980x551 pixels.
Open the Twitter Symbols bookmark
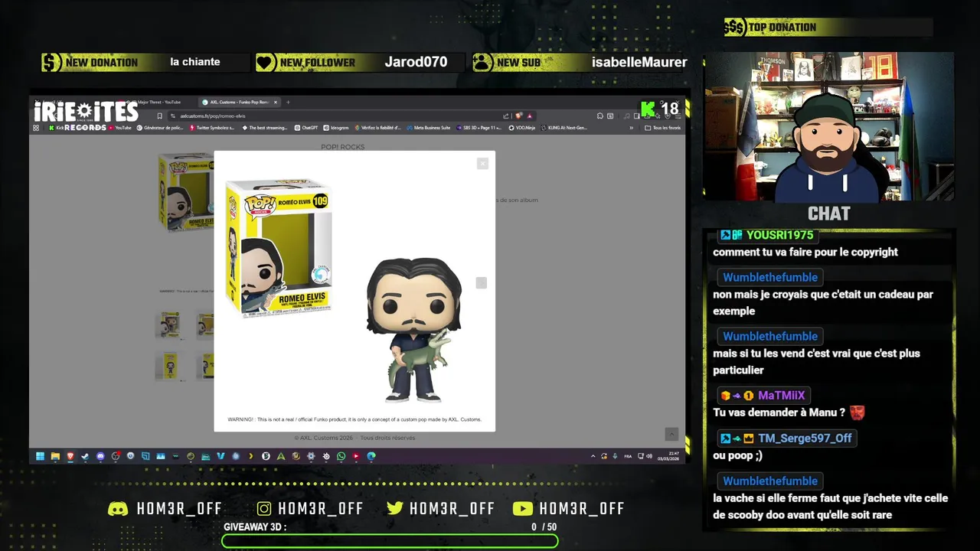212,128
